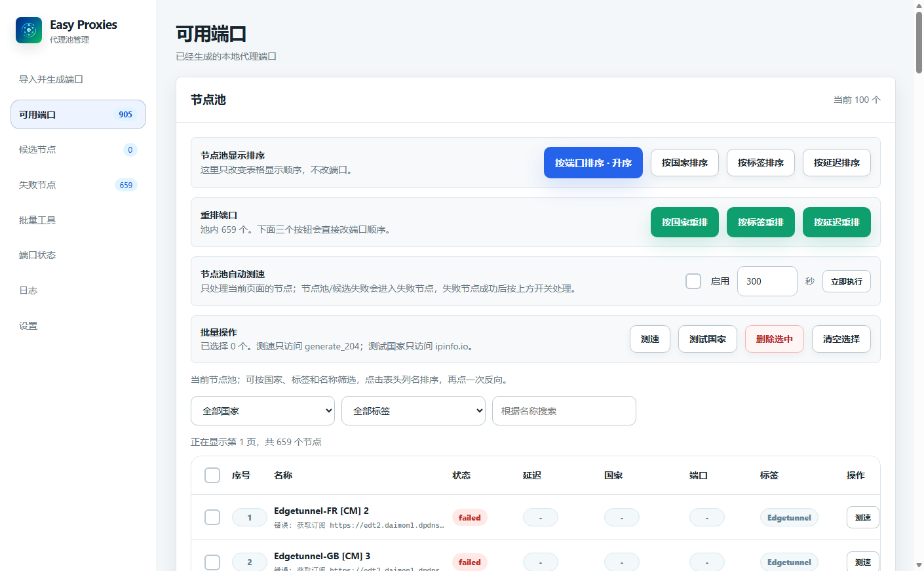This screenshot has width=924, height=571.
Task: Open 日志 sidebar page
Action: (x=78, y=290)
